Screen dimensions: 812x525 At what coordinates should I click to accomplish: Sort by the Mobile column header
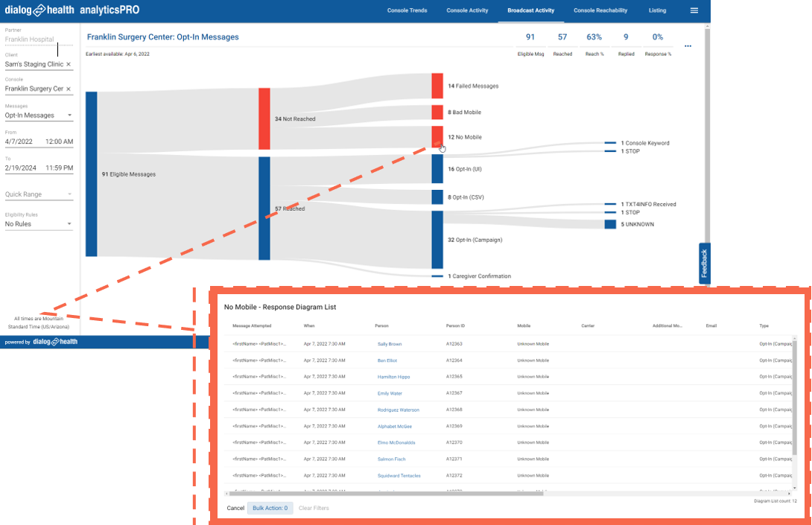[524, 325]
